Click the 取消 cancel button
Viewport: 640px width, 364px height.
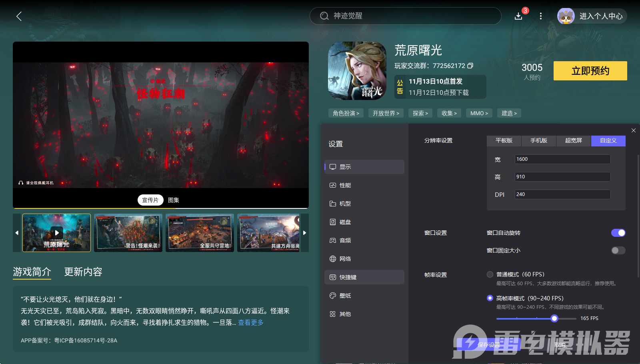tap(560, 344)
